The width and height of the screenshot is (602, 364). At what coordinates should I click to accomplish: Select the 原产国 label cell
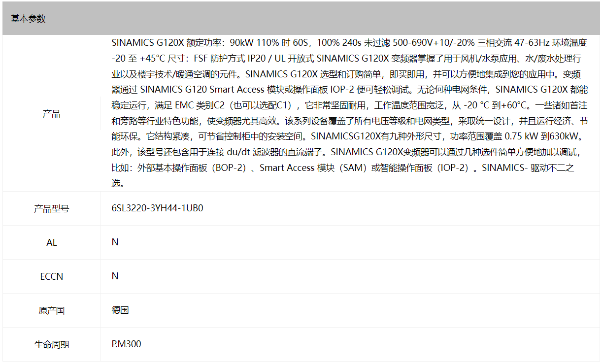pos(52,311)
